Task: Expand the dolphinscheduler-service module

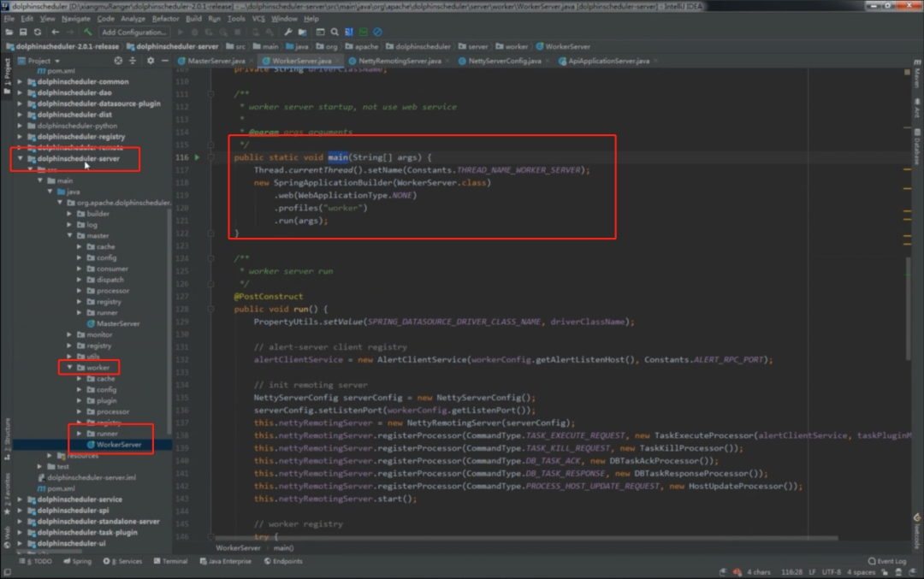Action: 20,499
